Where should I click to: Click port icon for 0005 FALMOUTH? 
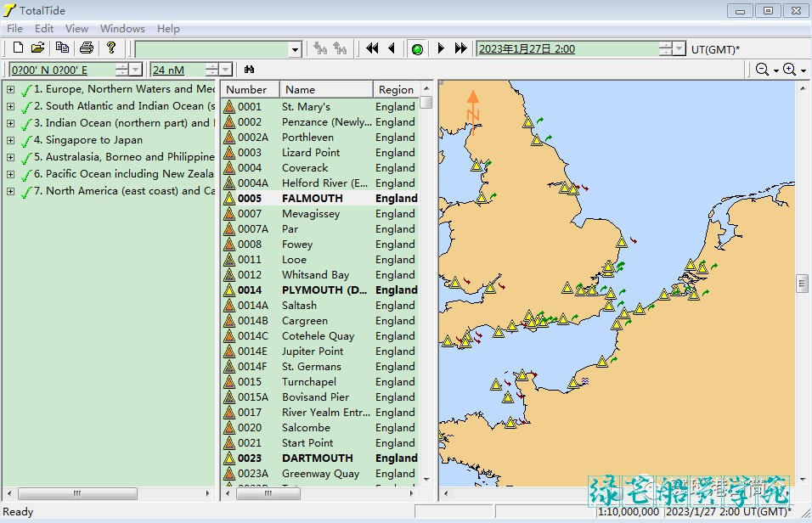point(228,199)
